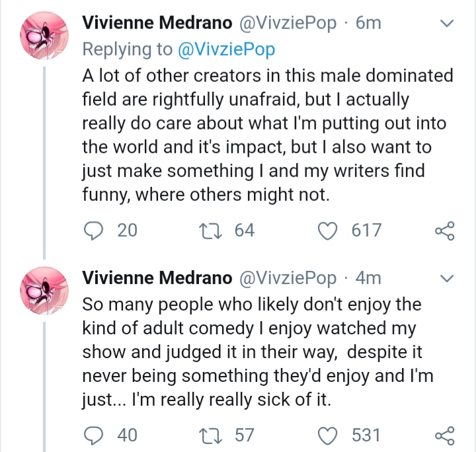Viewport: 476px width, 452px height.
Task: Share the tweet about male dominated field
Action: pos(444,231)
